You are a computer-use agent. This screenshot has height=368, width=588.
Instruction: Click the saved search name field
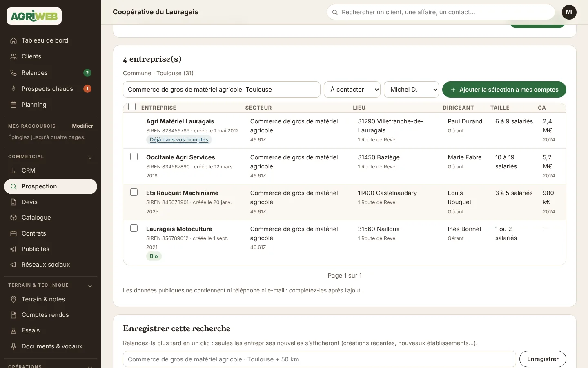point(319,359)
